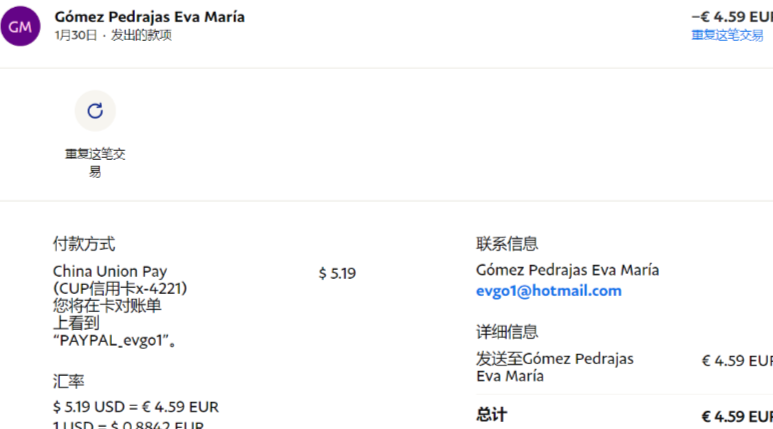Click the 1月30日 · 发出的款项 date line

pyautogui.click(x=113, y=36)
